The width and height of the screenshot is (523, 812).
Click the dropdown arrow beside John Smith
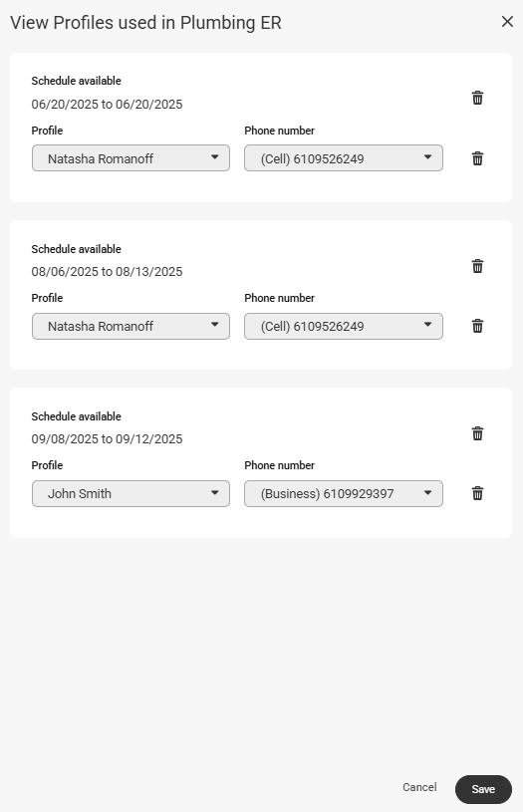coord(215,492)
